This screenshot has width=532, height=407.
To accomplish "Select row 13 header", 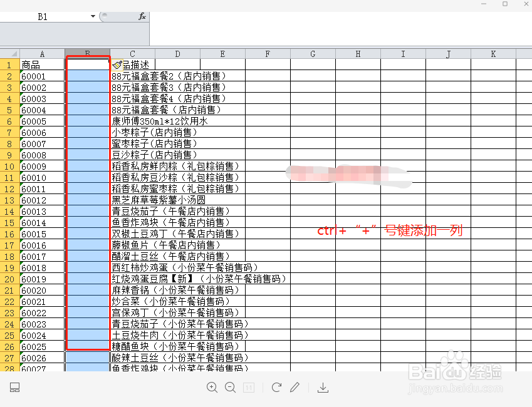I will coord(9,200).
